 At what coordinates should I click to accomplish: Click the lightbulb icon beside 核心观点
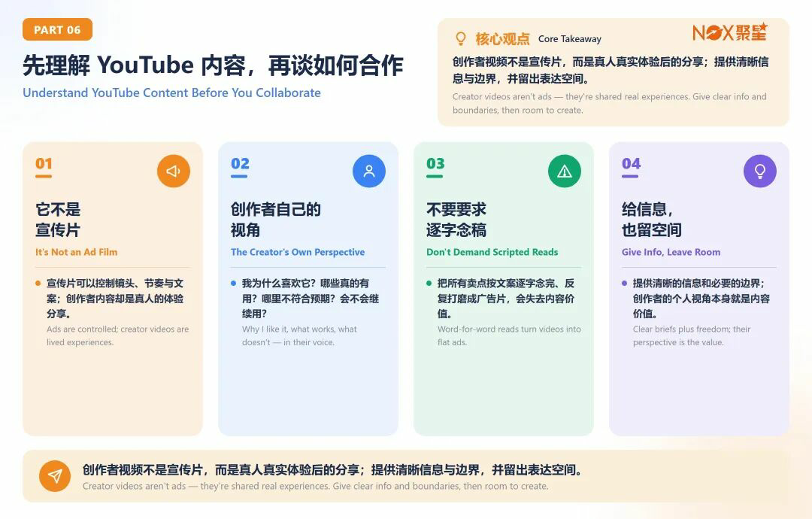[x=460, y=39]
